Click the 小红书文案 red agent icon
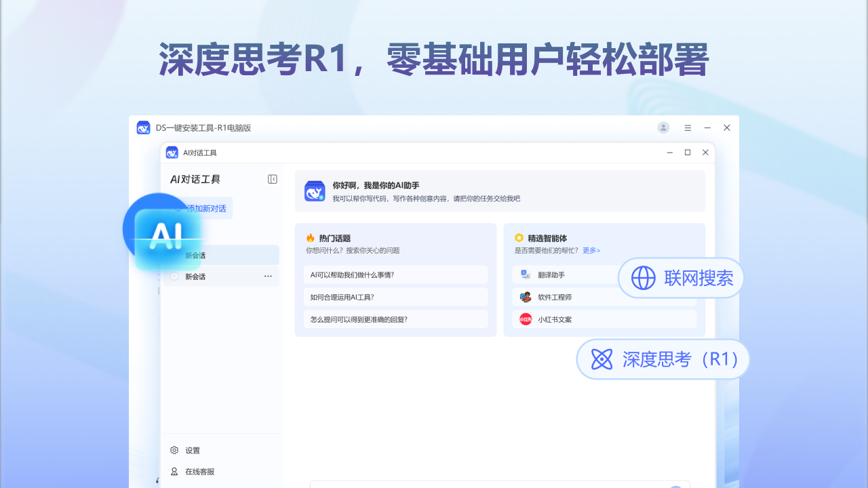 pyautogui.click(x=524, y=319)
